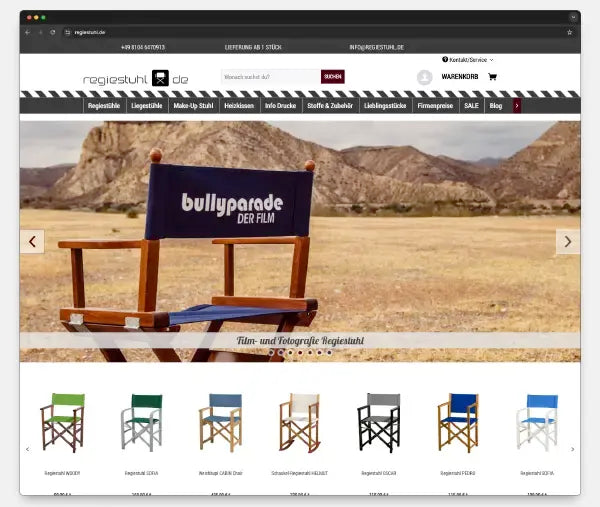600x507 pixels.
Task: Open the blue CABIN Chair image
Action: [221, 423]
